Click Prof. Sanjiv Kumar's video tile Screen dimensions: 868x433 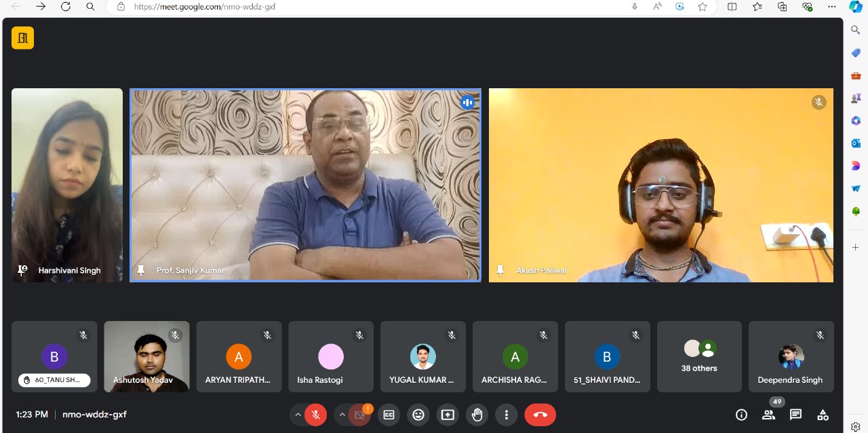click(305, 185)
